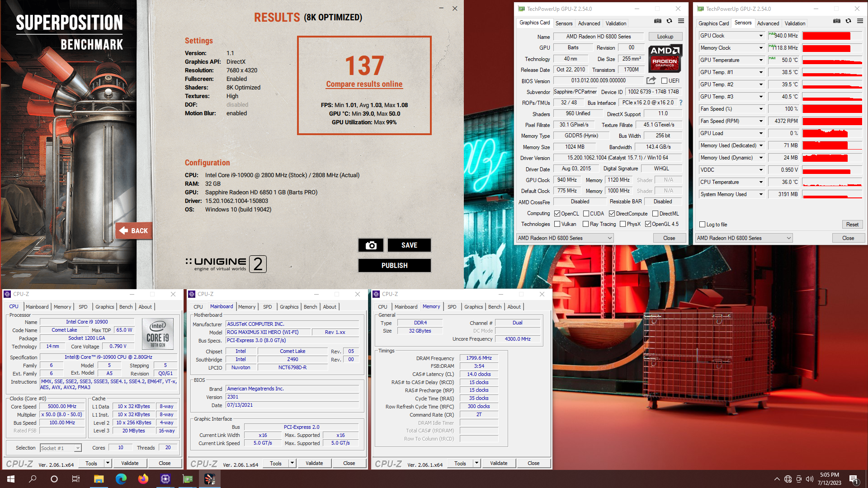868x488 pixels.
Task: Toggle the PhysX checkbox
Action: (x=623, y=224)
